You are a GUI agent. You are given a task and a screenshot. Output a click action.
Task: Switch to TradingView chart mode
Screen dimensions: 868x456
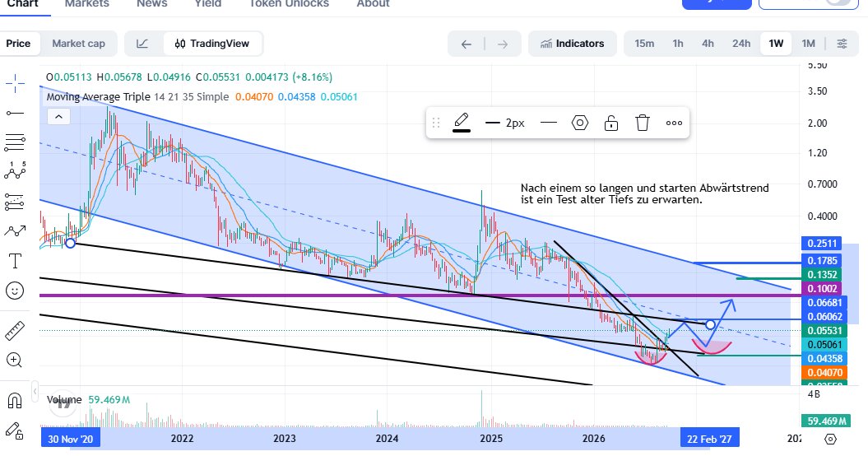click(x=212, y=44)
